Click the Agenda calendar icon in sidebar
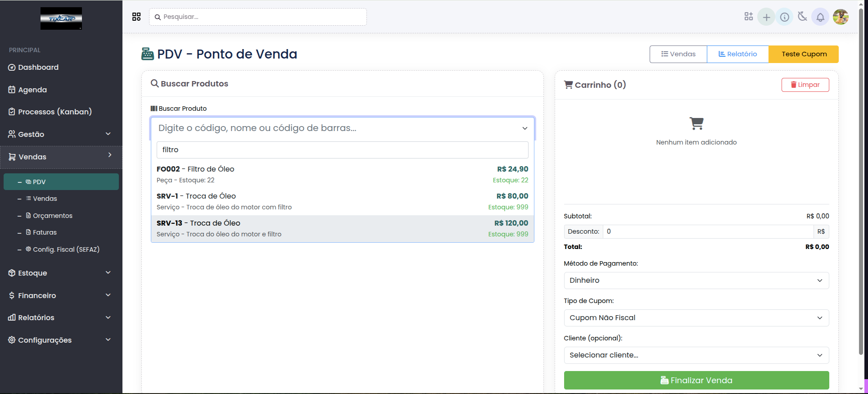Image resolution: width=868 pixels, height=394 pixels. [x=12, y=90]
